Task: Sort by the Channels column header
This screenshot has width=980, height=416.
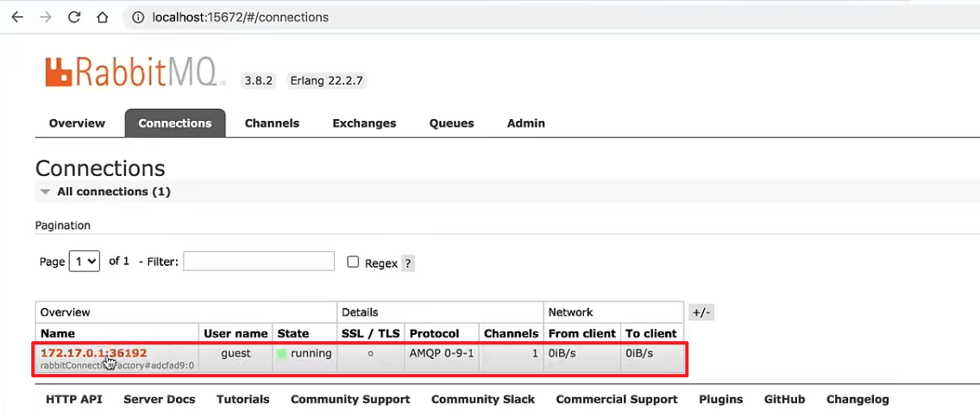Action: pyautogui.click(x=512, y=333)
